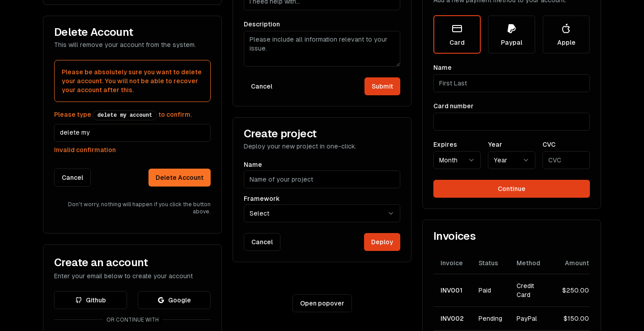Pick the Apple payment option

(566, 34)
